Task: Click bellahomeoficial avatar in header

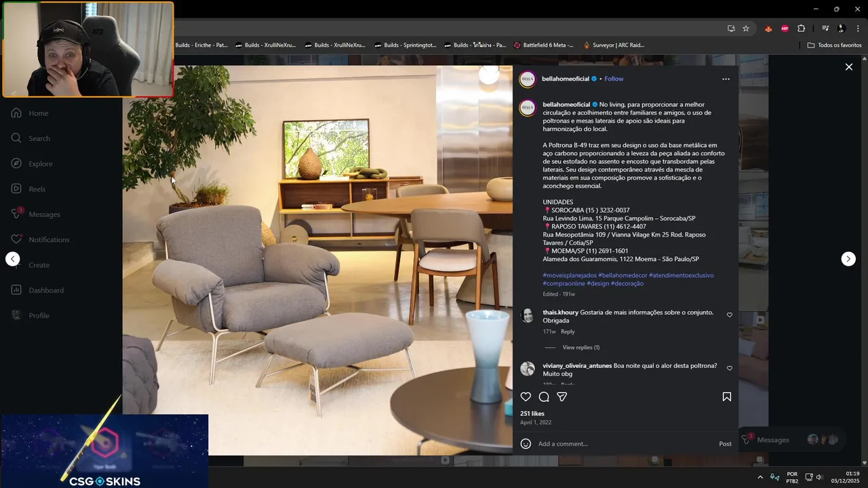Action: pos(528,79)
